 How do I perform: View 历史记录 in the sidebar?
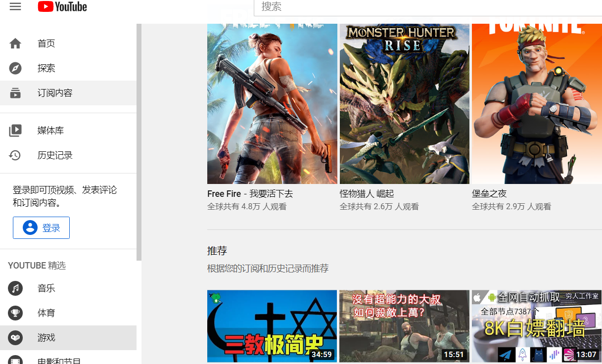click(68, 155)
